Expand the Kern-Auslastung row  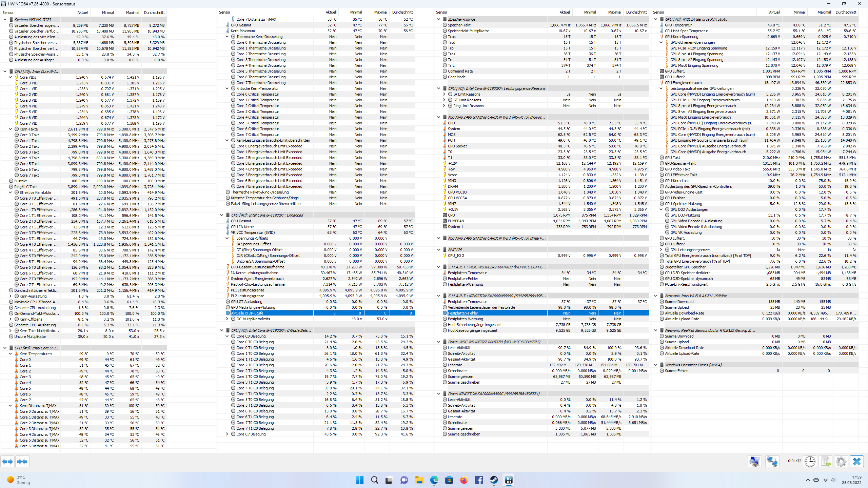pyautogui.click(x=11, y=296)
